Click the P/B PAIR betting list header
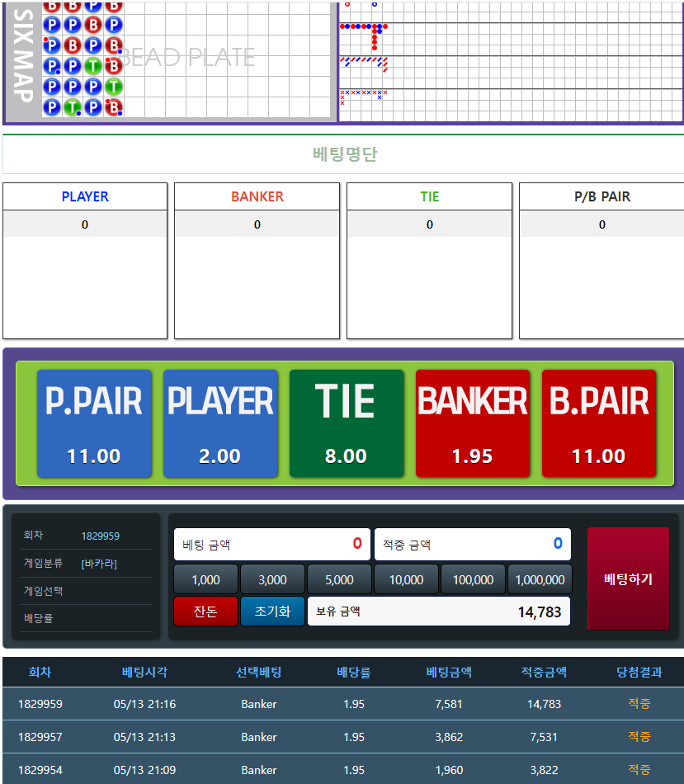The height and width of the screenshot is (784, 684). [x=602, y=196]
